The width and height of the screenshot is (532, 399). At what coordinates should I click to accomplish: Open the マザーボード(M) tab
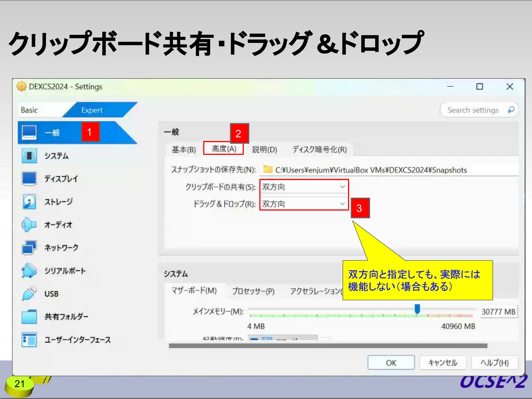(194, 291)
